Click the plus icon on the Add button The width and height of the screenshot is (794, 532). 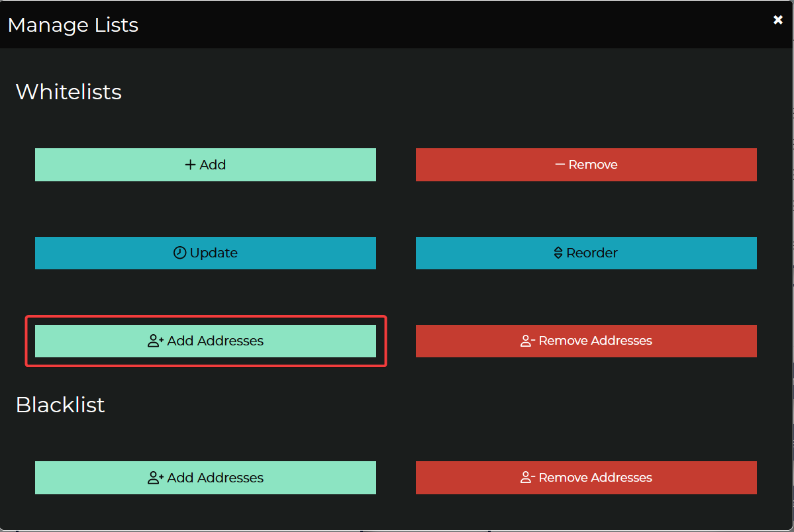(190, 165)
